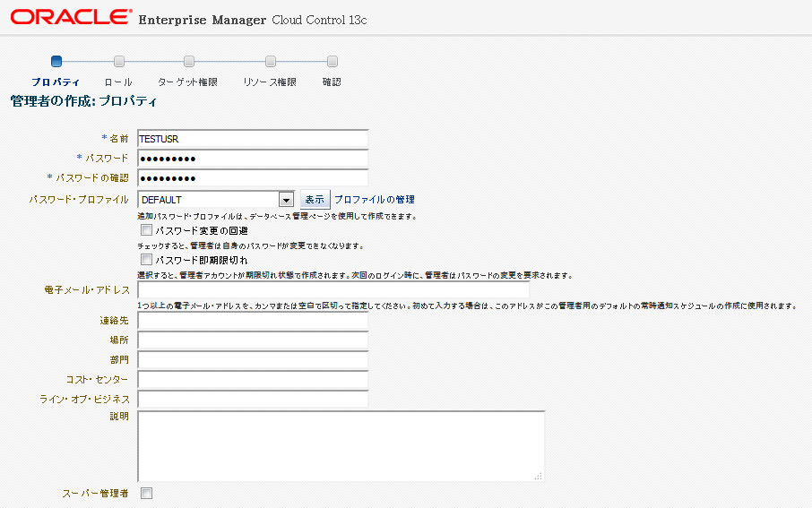Focus the 名前 field containing TESTUSR
The image size is (812, 508).
point(253,139)
